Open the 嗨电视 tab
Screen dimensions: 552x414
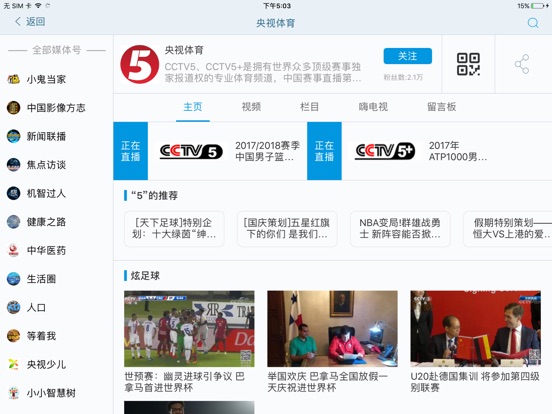point(373,107)
